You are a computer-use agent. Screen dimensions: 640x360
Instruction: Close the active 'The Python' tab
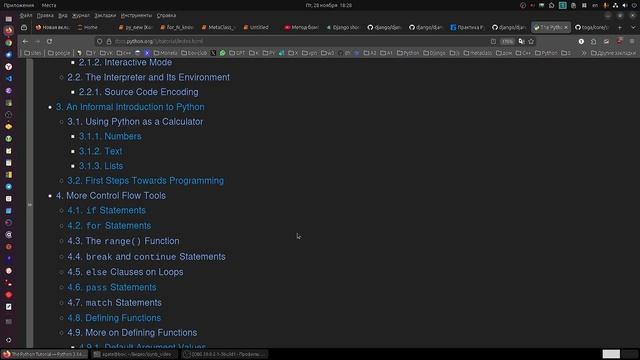coord(566,27)
